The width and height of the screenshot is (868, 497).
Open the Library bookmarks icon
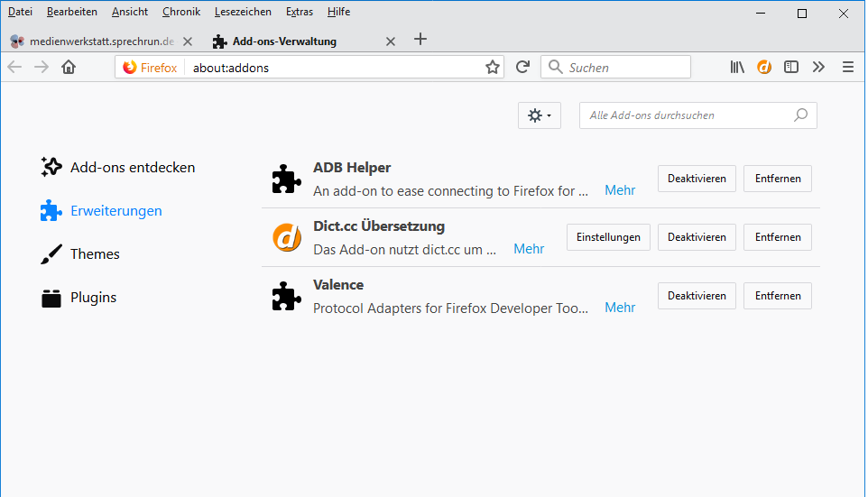737,67
